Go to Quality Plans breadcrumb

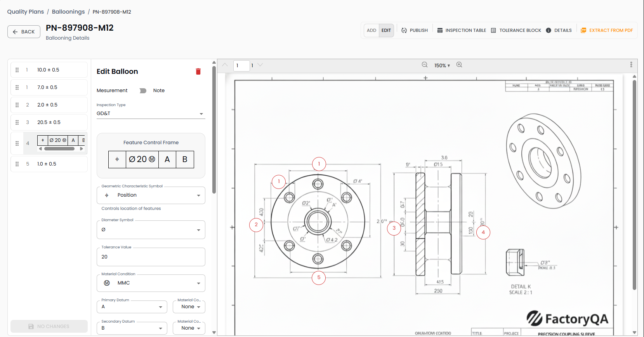click(x=26, y=12)
